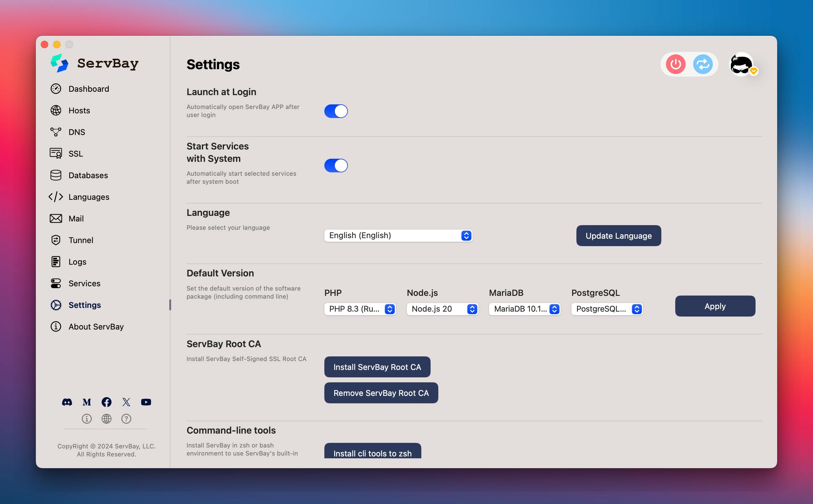Select the Languages code-brackets icon

click(56, 197)
